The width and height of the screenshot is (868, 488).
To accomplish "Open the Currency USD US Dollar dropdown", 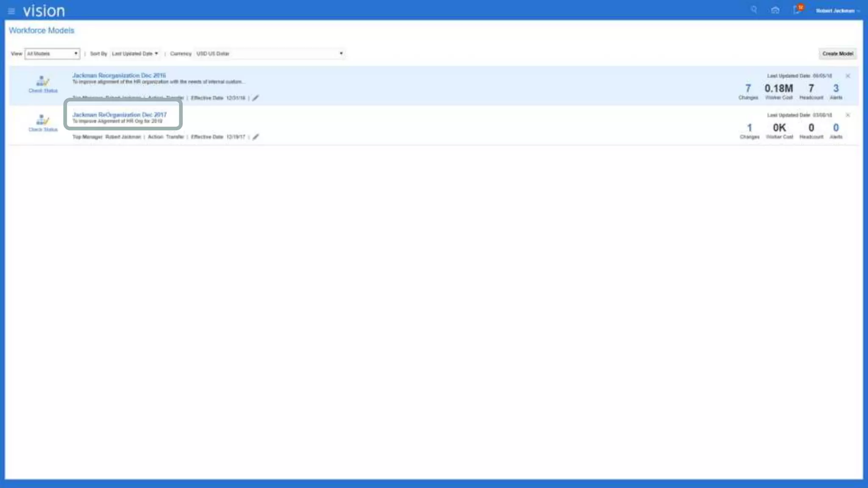I will pyautogui.click(x=270, y=54).
